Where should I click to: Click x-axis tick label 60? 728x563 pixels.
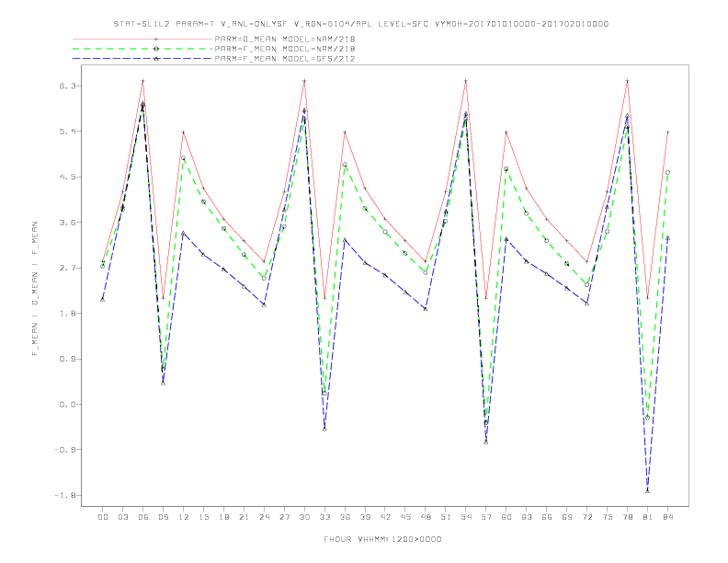pyautogui.click(x=506, y=517)
